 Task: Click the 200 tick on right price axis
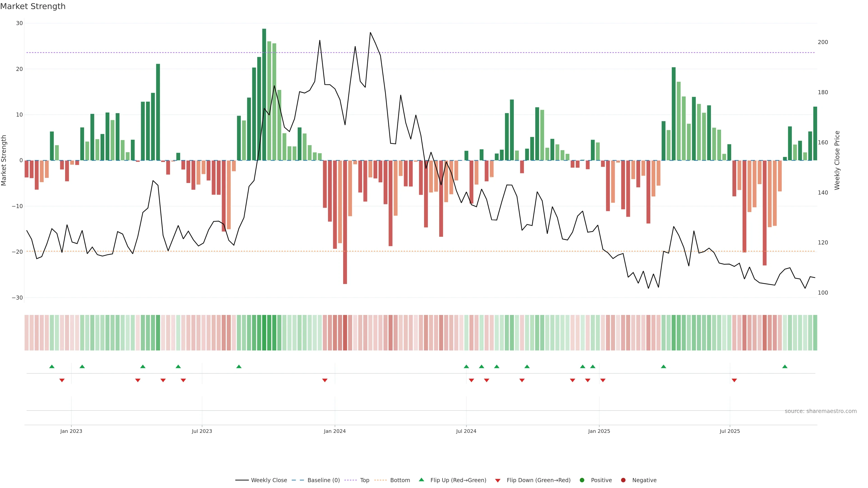(823, 42)
